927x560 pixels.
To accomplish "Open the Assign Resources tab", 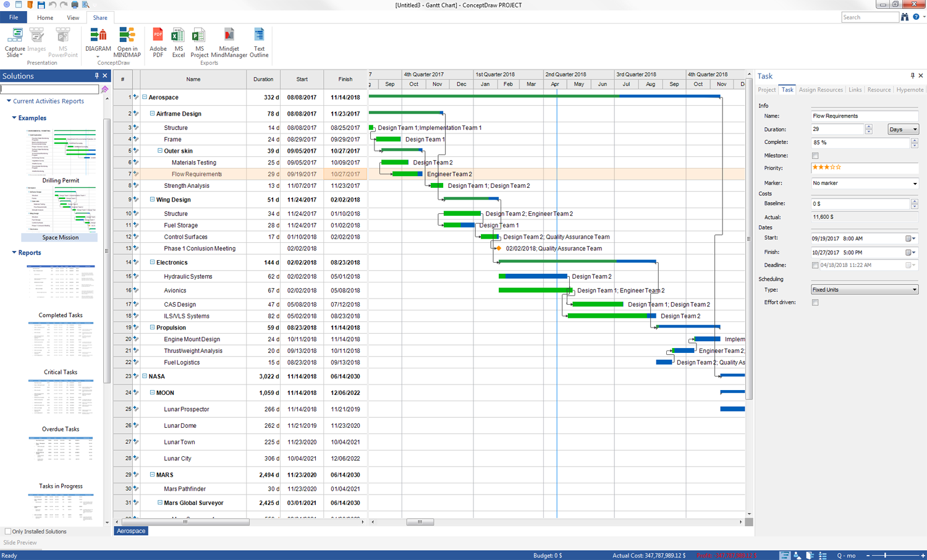I will tap(820, 90).
